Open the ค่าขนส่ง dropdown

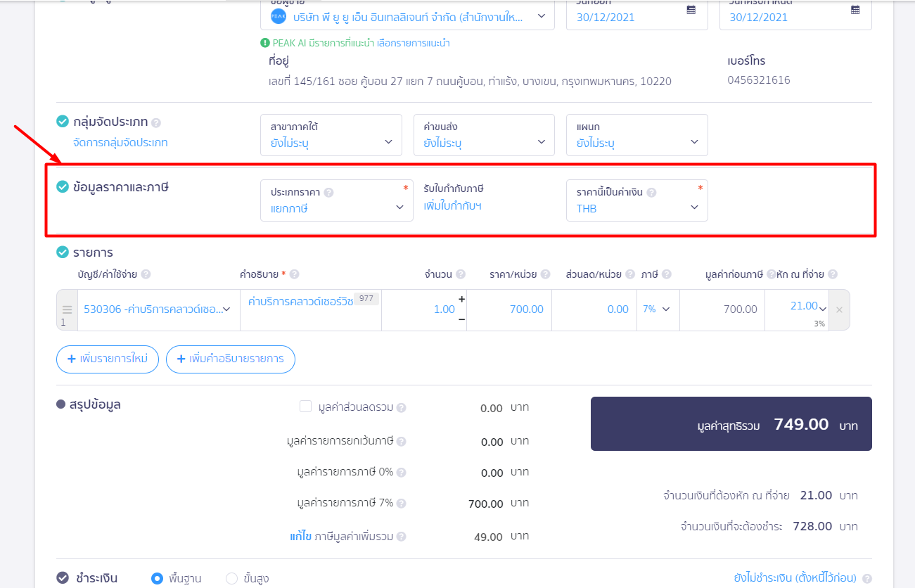[485, 134]
